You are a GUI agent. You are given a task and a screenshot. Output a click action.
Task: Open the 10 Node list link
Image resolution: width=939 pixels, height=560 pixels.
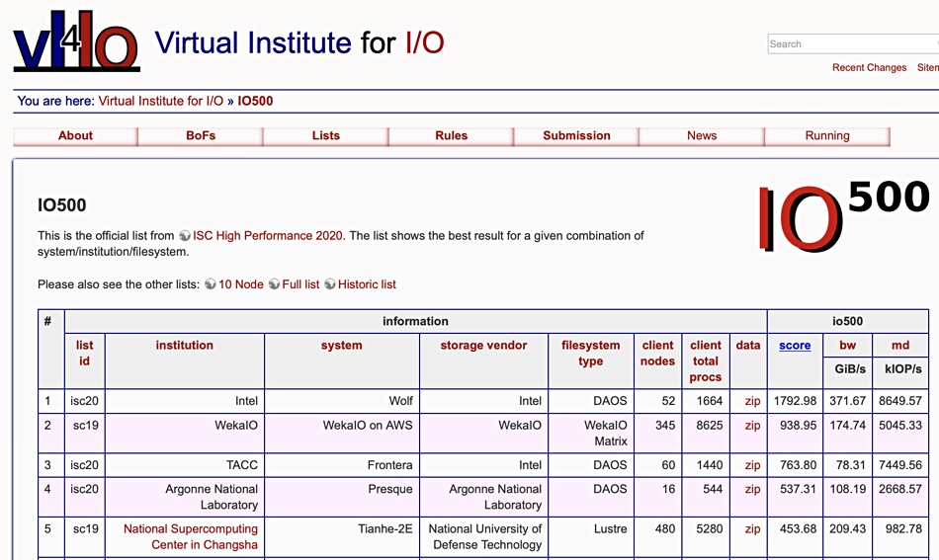pos(241,284)
